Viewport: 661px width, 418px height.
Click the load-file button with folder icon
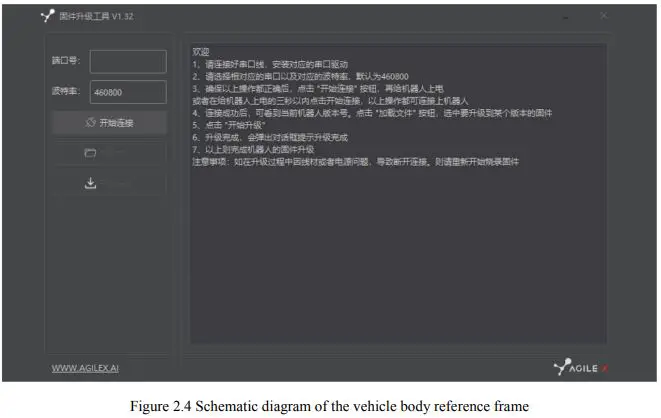coord(110,153)
